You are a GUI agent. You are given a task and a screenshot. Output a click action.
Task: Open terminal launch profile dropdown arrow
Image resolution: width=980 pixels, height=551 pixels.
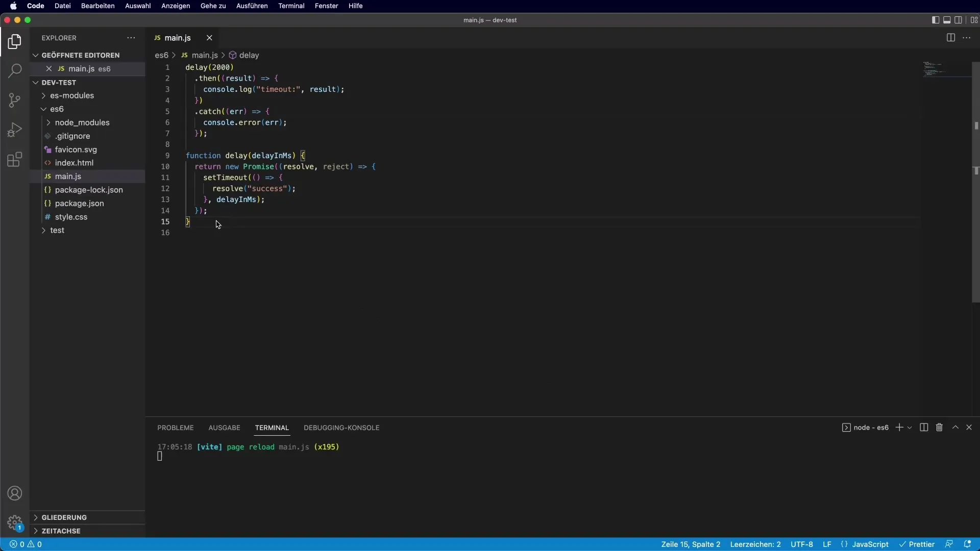point(910,428)
